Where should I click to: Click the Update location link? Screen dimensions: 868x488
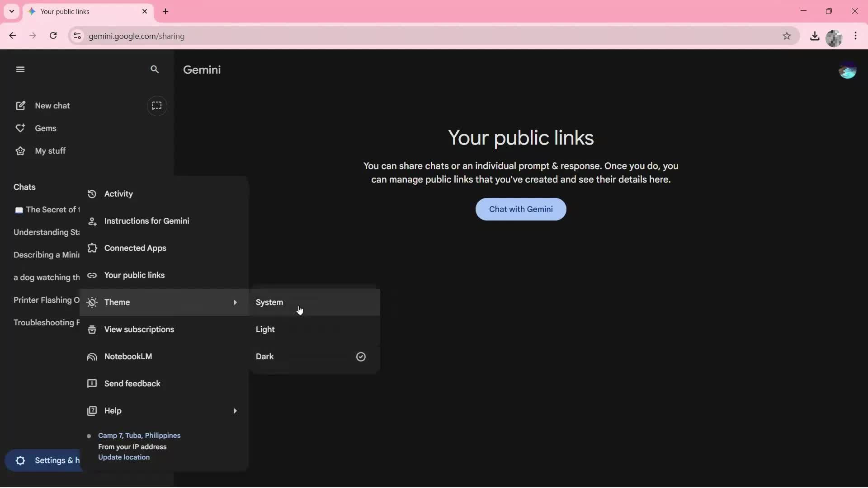tap(124, 457)
